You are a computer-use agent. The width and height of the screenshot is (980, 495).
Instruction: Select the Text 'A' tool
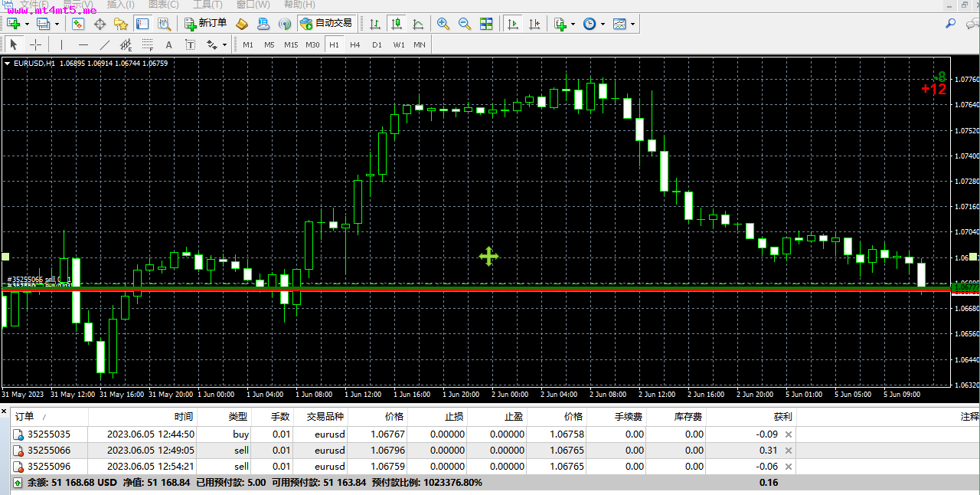click(x=169, y=44)
